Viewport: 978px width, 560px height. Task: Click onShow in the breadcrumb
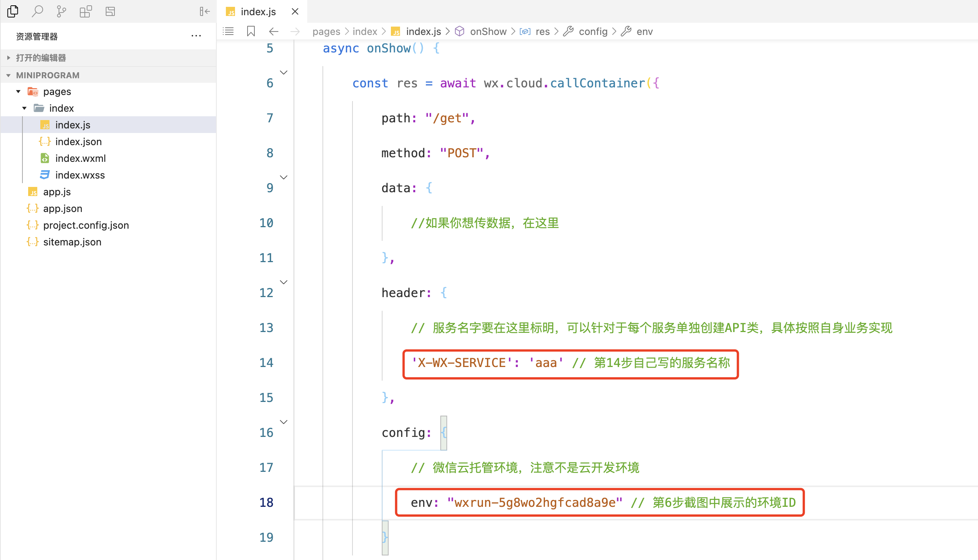point(487,32)
